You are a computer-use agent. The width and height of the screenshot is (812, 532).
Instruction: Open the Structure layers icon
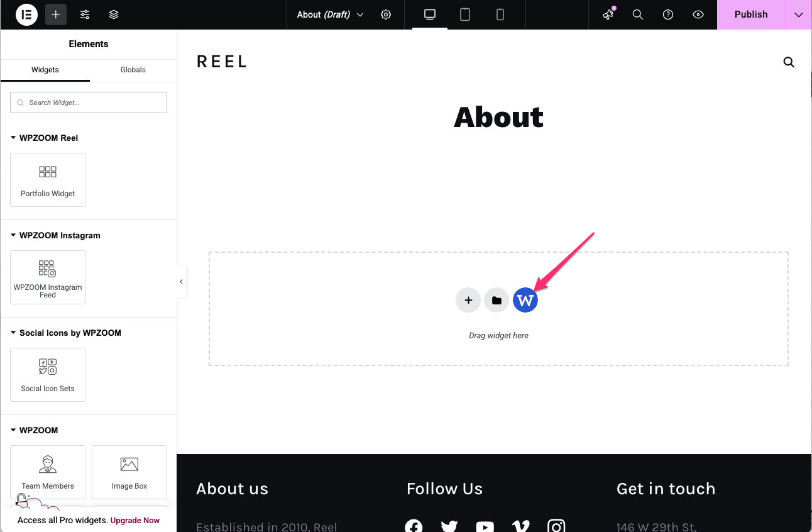point(114,14)
